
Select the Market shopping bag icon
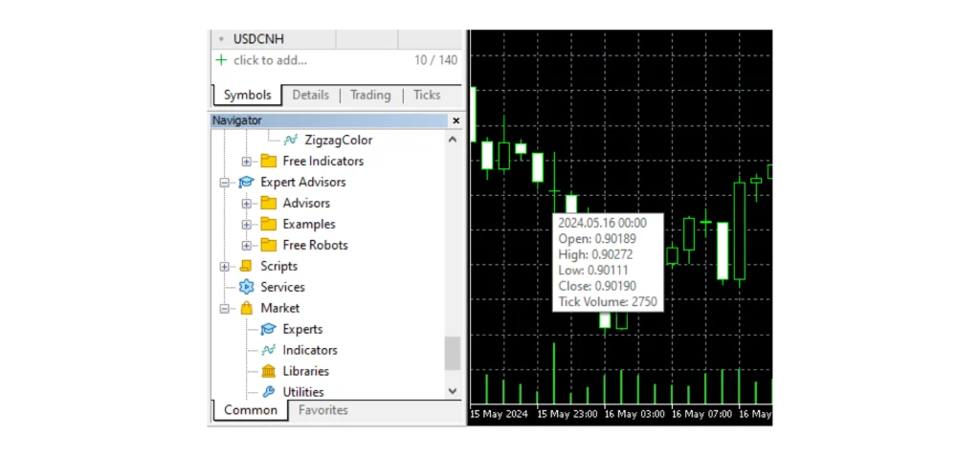coord(246,309)
